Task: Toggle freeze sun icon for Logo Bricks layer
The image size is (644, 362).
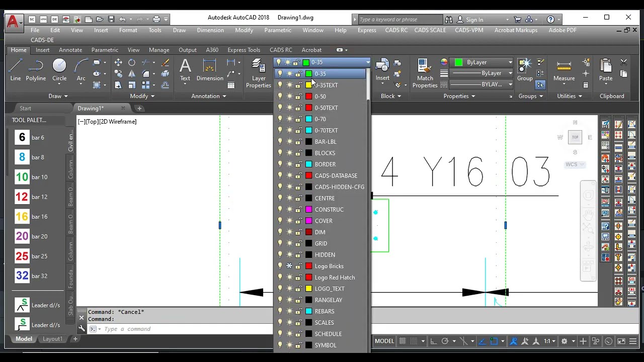Action: pyautogui.click(x=289, y=266)
